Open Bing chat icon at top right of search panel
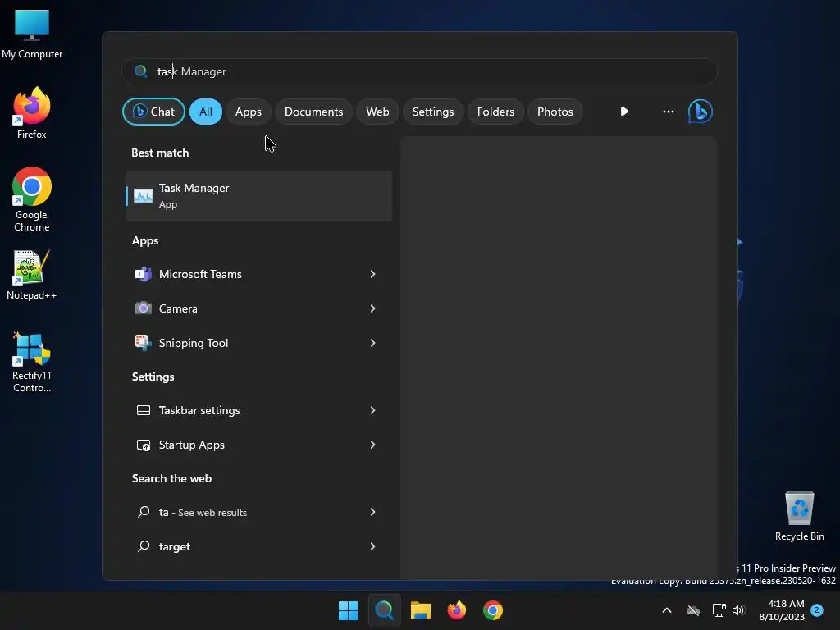This screenshot has height=630, width=840. coord(701,112)
